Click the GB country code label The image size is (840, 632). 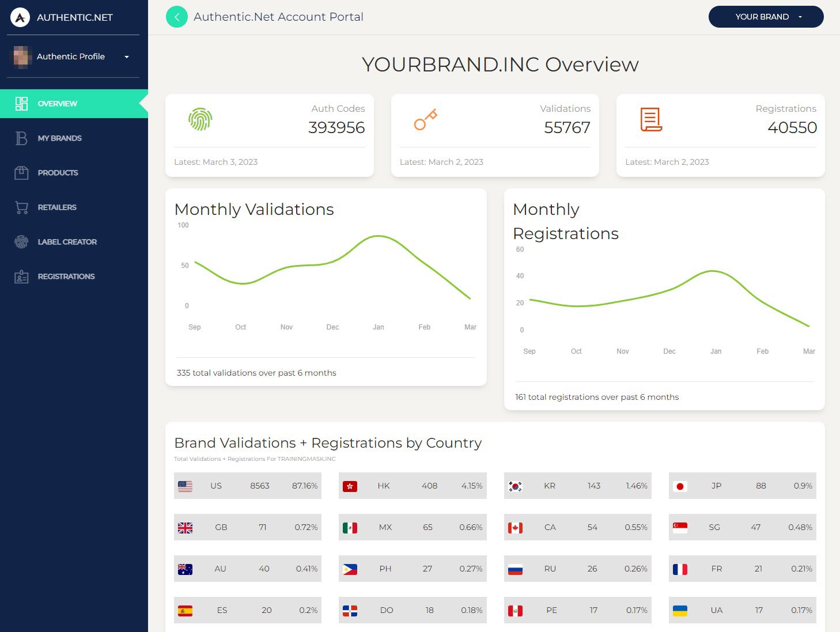221,527
